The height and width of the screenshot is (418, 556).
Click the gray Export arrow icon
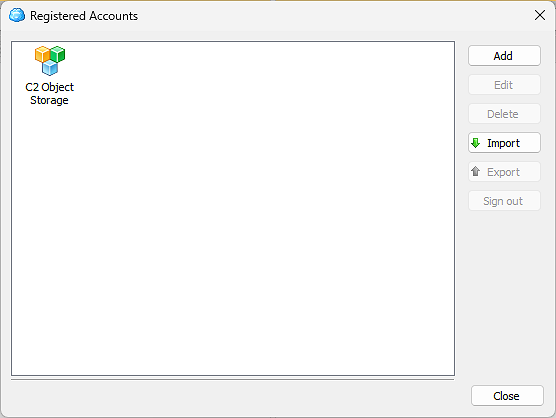pos(476,172)
